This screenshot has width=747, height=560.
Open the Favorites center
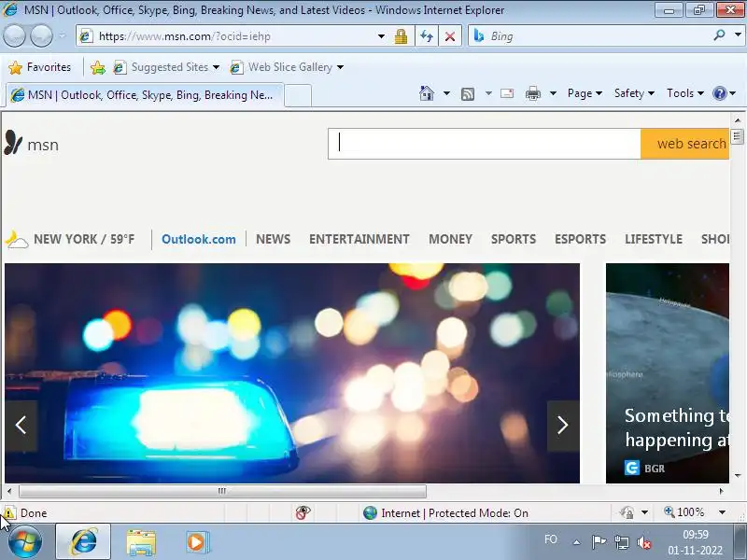coord(40,67)
